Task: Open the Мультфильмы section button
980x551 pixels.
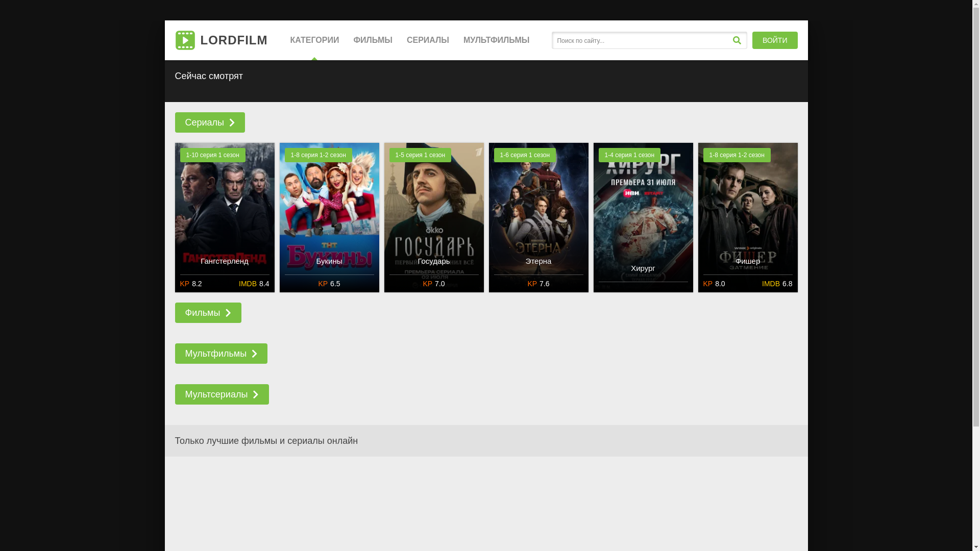Action: click(x=221, y=354)
